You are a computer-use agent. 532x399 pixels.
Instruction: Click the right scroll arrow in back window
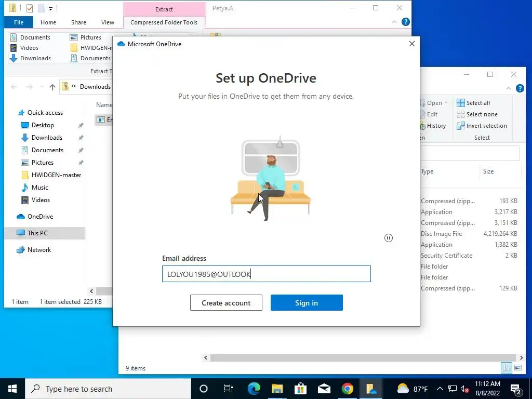[522, 357]
